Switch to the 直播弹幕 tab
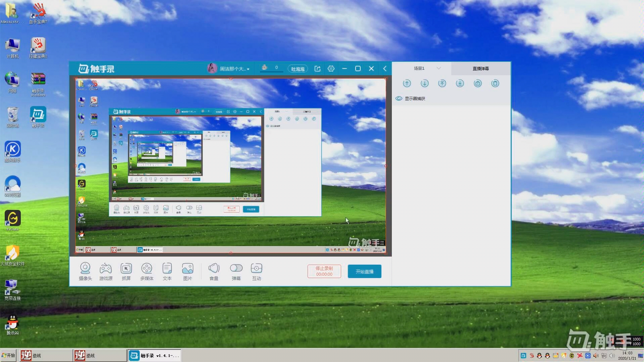The height and width of the screenshot is (362, 644). pyautogui.click(x=481, y=69)
